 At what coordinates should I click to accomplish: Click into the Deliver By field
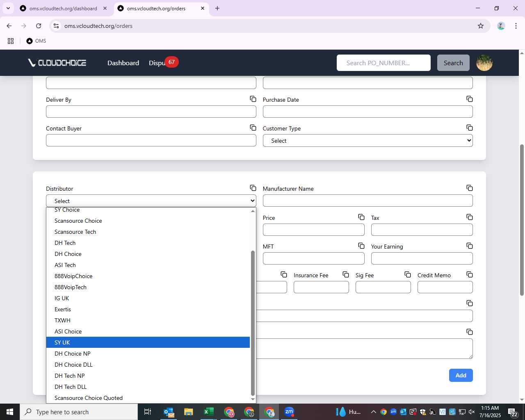(x=151, y=112)
